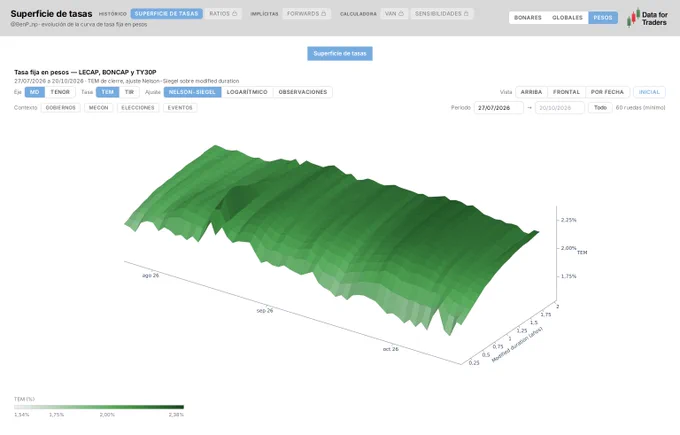Set axis to MD
Image resolution: width=680 pixels, height=435 pixels.
click(35, 92)
